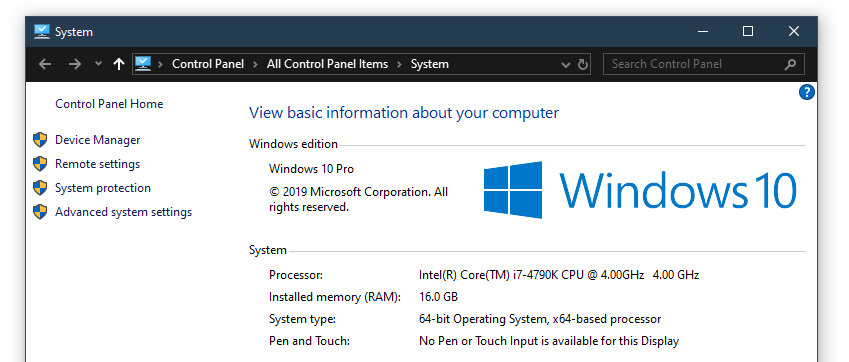Screen dimensions: 849x362
Task: Click the 'Intel(R) Core(TM) i7-4790K' processor value
Action: (559, 275)
